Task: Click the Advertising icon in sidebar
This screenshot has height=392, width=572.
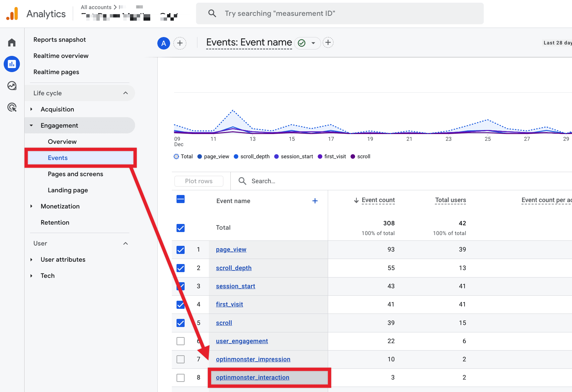Action: (12, 107)
